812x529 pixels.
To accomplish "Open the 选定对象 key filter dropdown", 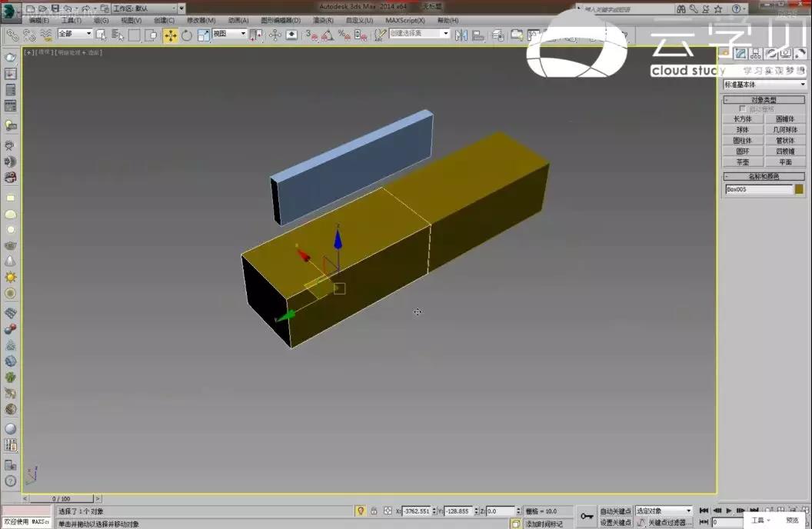I will click(664, 511).
